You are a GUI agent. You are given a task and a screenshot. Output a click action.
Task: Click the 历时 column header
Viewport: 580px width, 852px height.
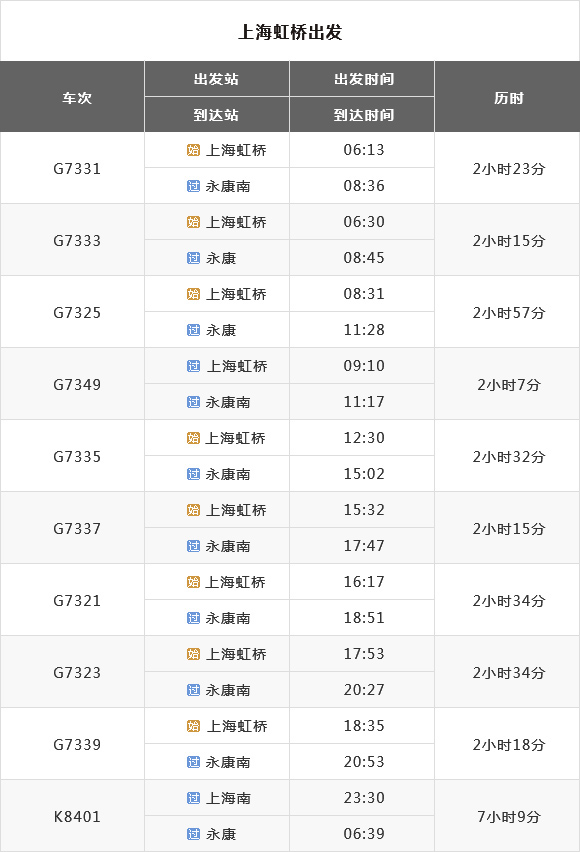[508, 98]
